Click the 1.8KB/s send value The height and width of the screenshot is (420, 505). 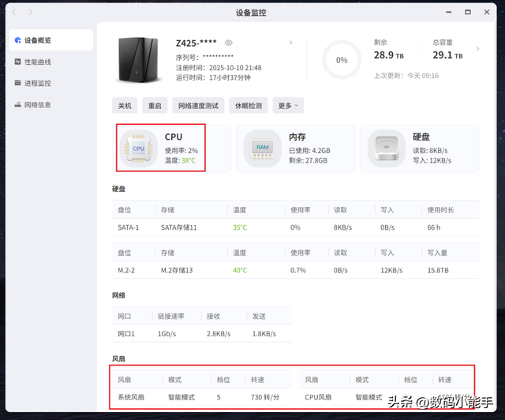[x=264, y=334]
